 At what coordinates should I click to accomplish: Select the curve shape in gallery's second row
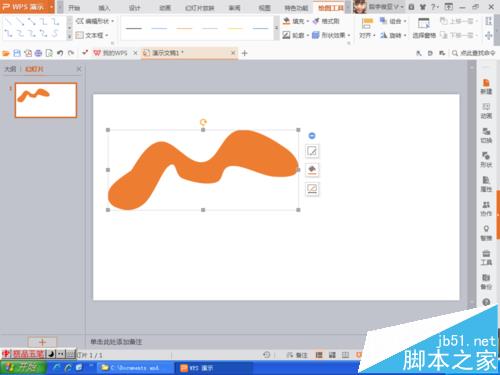tap(55, 33)
